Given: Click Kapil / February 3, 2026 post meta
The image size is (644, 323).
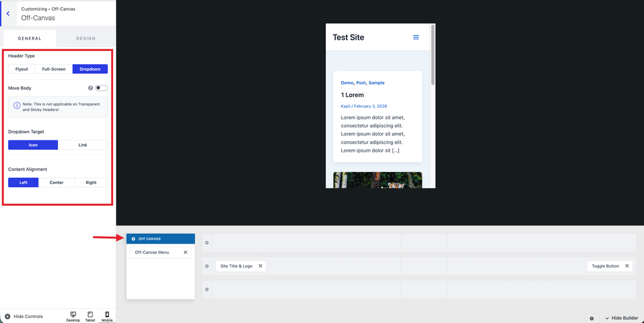Looking at the screenshot, I should [364, 106].
